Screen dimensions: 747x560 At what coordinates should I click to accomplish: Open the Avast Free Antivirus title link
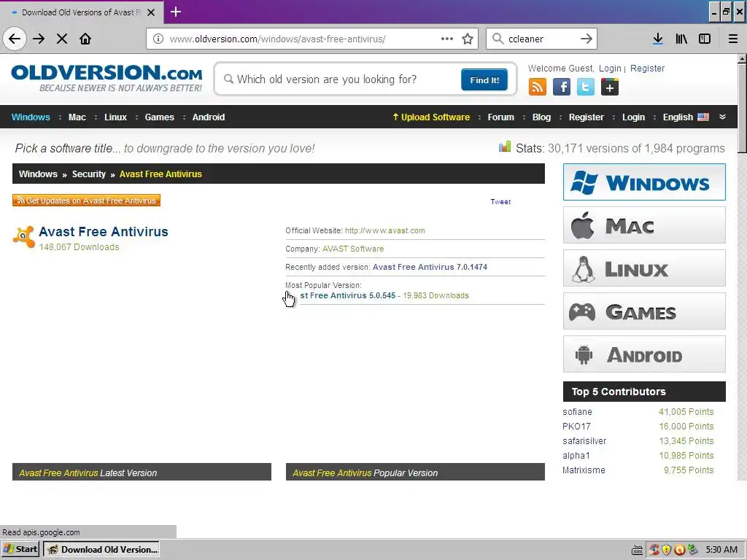pyautogui.click(x=104, y=231)
